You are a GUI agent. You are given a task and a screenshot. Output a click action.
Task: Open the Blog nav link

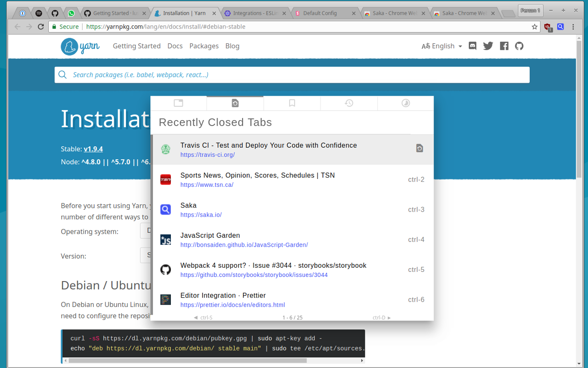pos(232,46)
